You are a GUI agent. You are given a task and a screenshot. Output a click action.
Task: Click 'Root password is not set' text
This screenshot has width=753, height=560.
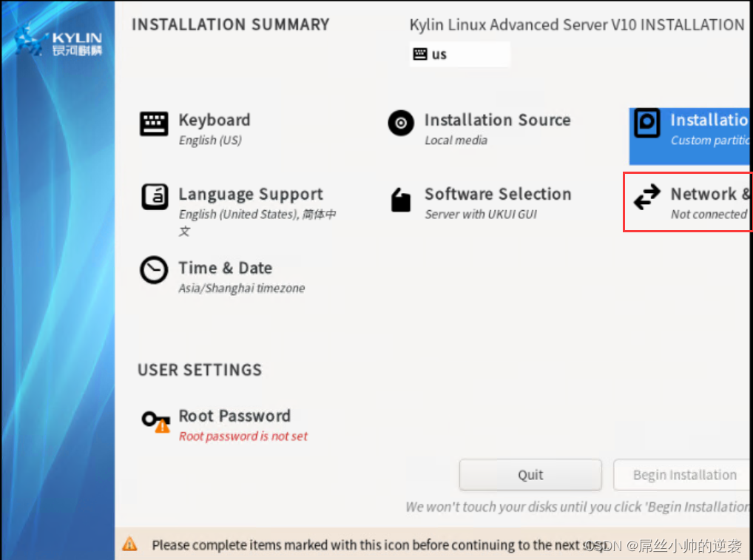243,436
